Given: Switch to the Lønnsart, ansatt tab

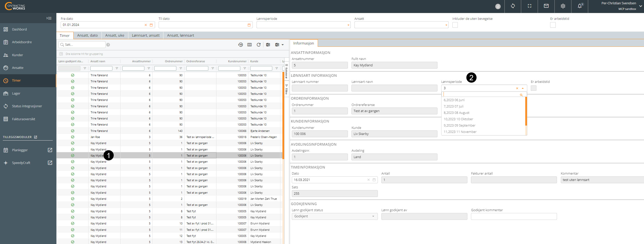Looking at the screenshot, I should pos(146,35).
